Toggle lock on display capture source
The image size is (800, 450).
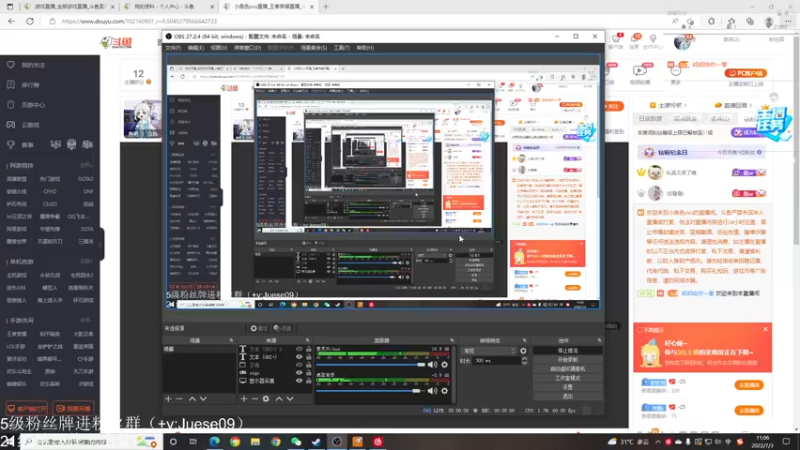tap(309, 381)
